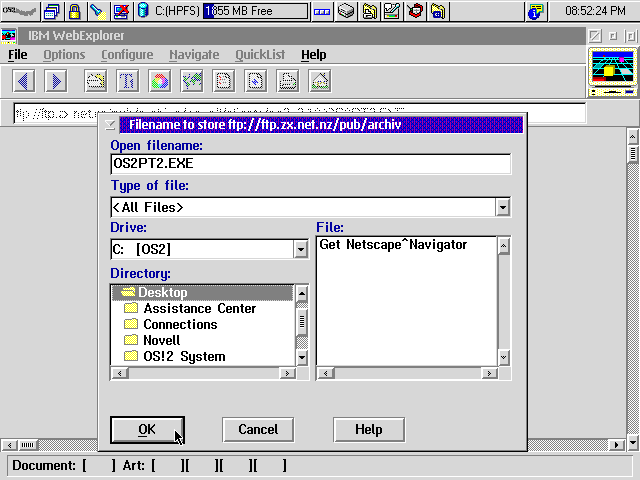Click Directory list scroll up arrow

(302, 293)
